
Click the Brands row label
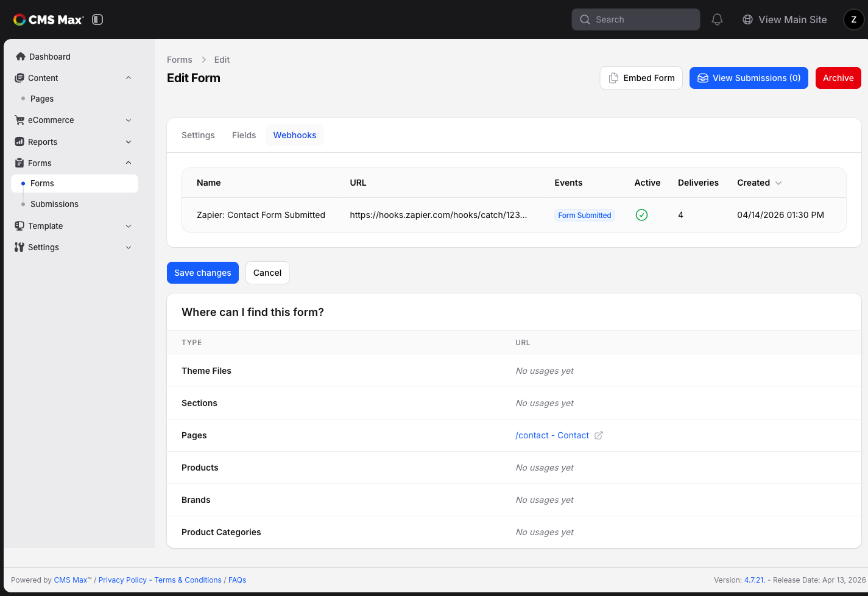196,500
